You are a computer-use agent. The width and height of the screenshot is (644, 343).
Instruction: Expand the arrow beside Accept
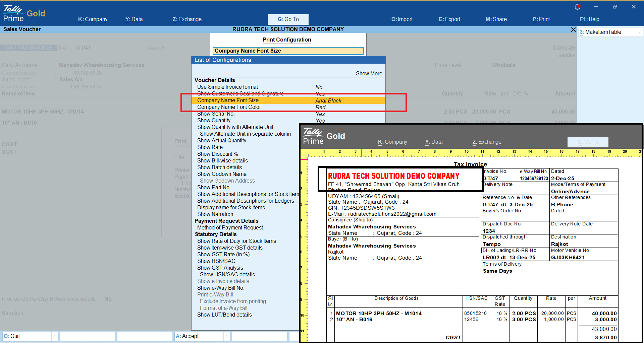[x=226, y=336]
